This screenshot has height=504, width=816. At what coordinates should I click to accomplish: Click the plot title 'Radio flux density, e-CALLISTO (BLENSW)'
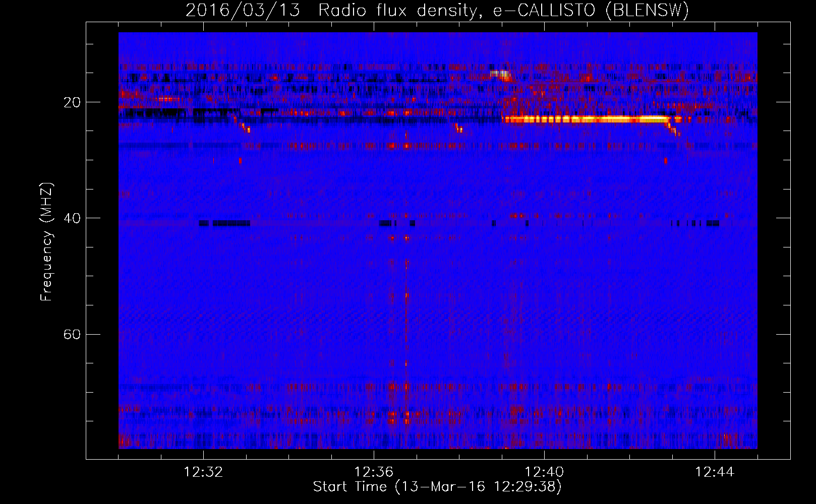point(503,11)
